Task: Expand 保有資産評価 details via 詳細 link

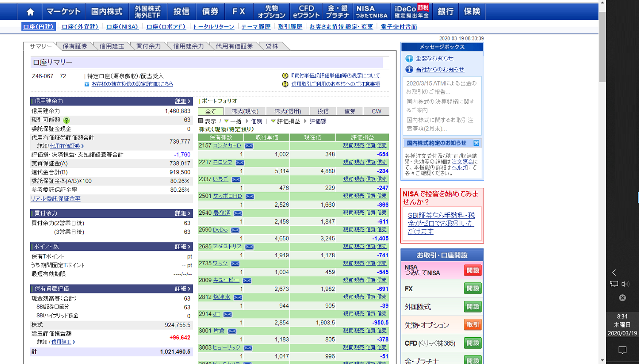Action: pos(182,289)
